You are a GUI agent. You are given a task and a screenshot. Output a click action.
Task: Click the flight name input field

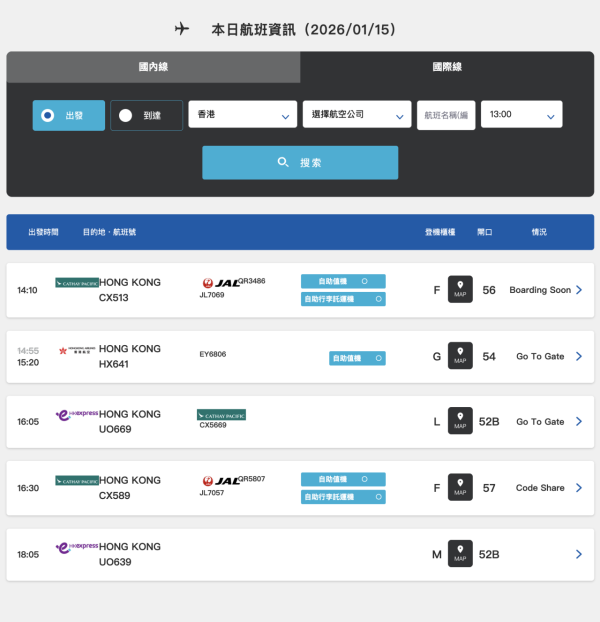[x=446, y=115]
